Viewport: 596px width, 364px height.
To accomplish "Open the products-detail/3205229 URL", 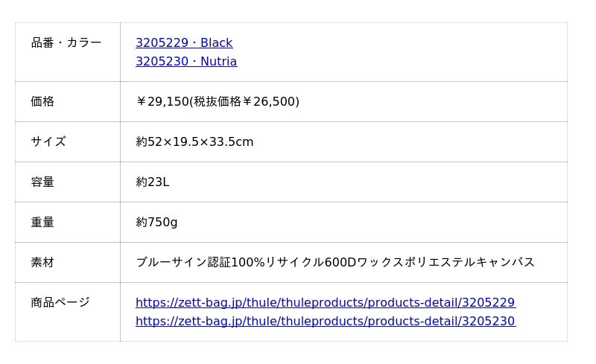I will tap(325, 303).
